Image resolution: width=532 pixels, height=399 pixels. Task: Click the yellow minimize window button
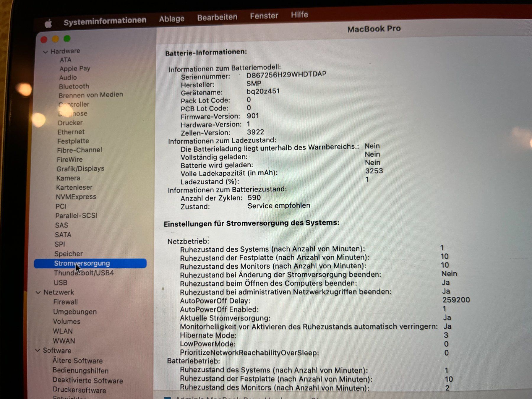[55, 39]
